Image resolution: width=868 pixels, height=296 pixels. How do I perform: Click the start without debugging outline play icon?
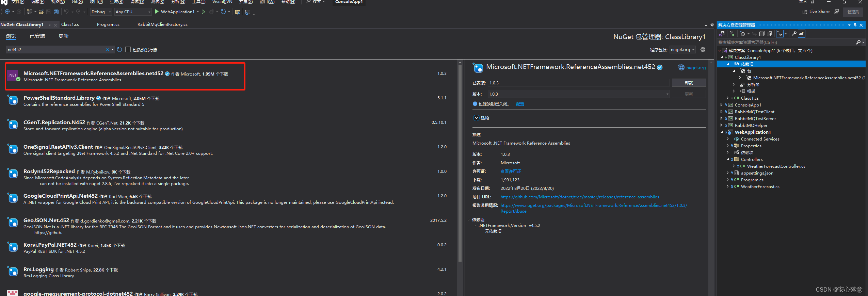point(204,12)
